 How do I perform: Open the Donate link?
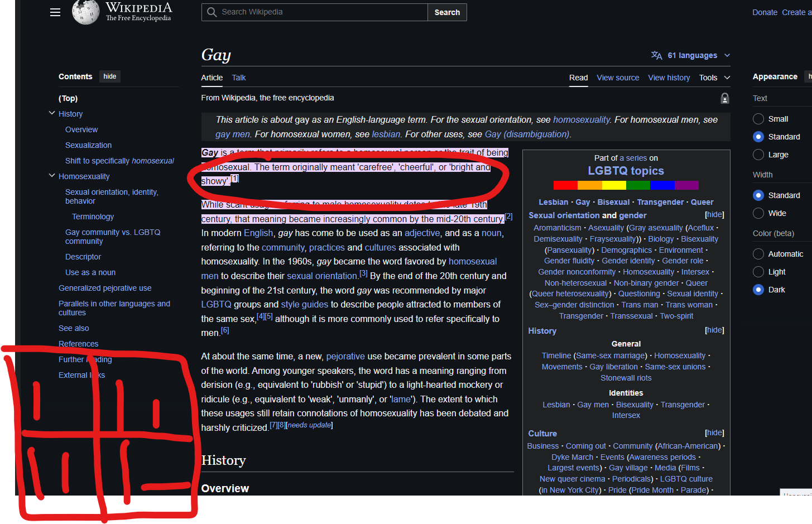765,12
